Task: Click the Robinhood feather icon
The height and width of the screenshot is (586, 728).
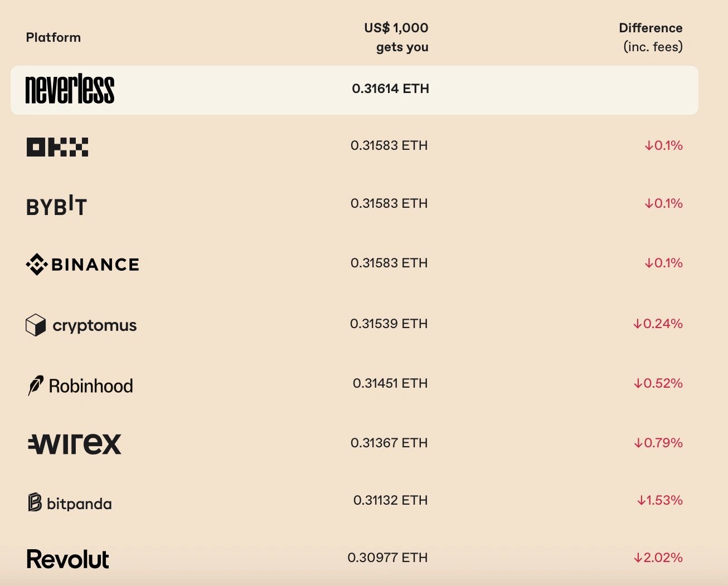Action: point(36,385)
